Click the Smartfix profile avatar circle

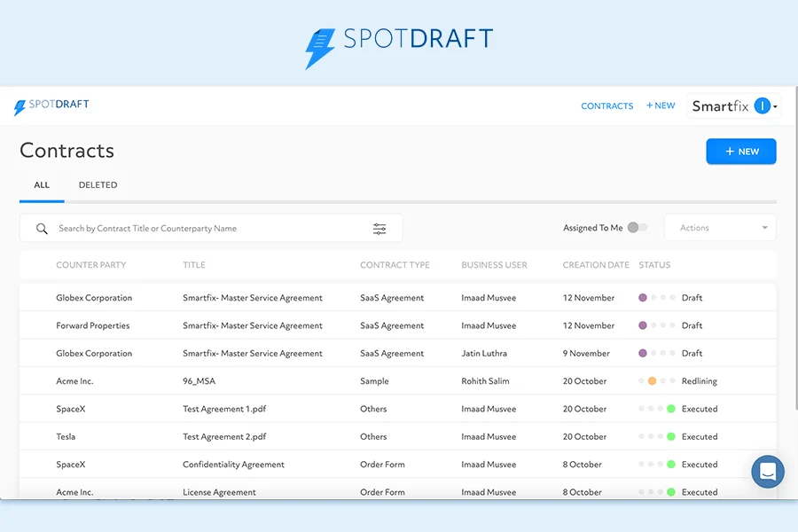coord(761,106)
